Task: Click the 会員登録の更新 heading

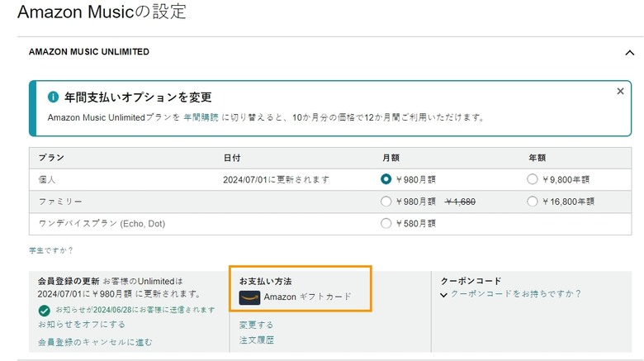Action: [69, 281]
